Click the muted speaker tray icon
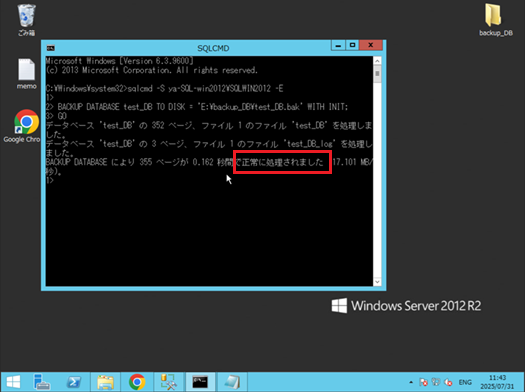The image size is (525, 392). coord(448,382)
